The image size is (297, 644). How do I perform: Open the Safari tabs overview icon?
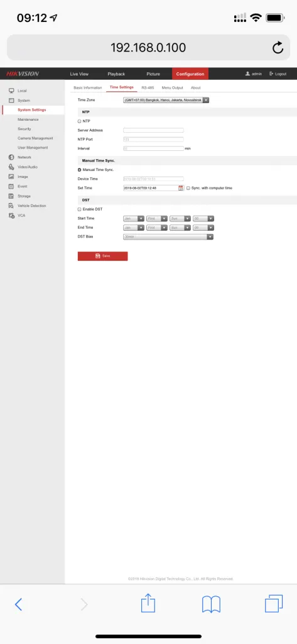(274, 604)
